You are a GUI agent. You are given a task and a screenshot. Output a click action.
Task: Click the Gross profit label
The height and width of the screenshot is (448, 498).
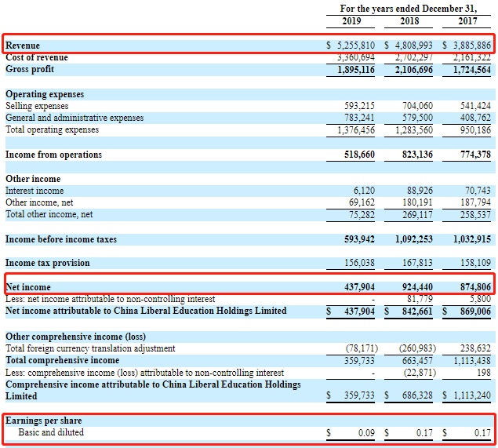coord(30,69)
